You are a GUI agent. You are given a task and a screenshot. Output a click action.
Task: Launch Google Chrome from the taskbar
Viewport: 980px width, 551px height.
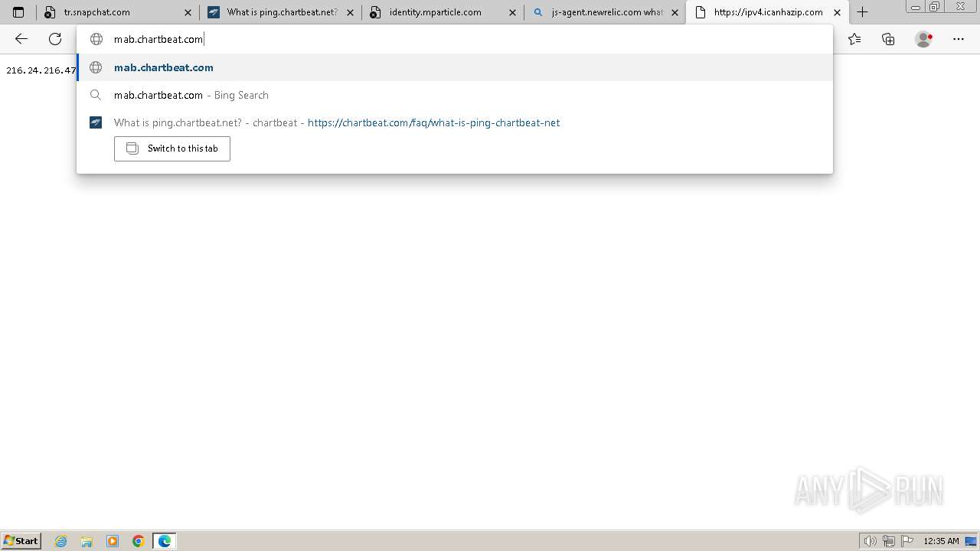point(139,541)
